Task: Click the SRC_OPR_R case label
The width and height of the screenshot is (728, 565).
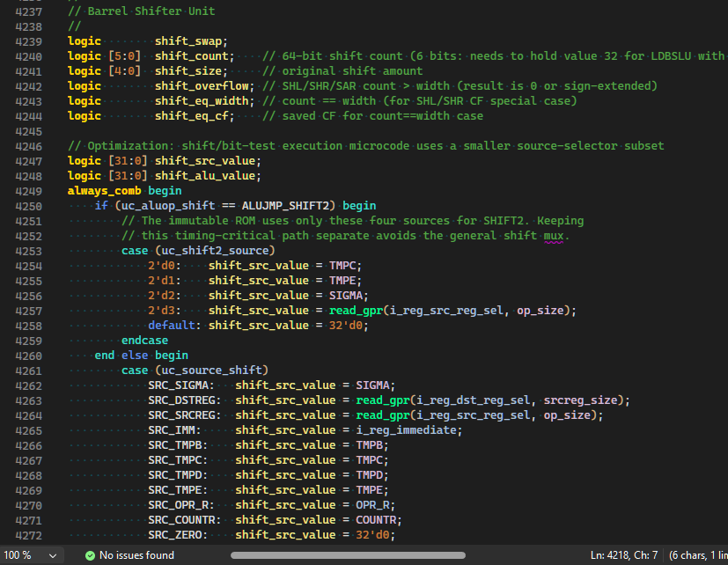Action: (179, 505)
